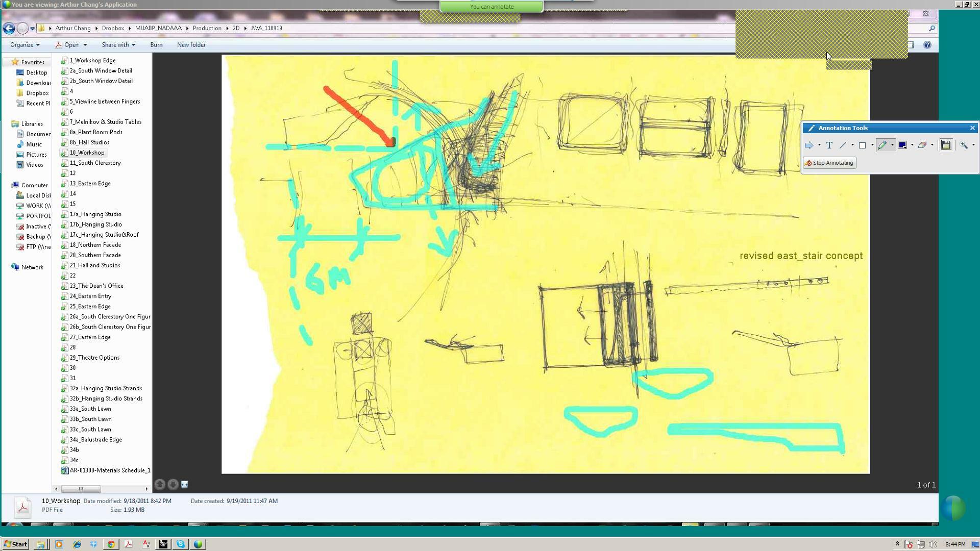The image size is (980, 551).
Task: Open Adobe Acrobat from taskbar
Action: [x=129, y=544]
